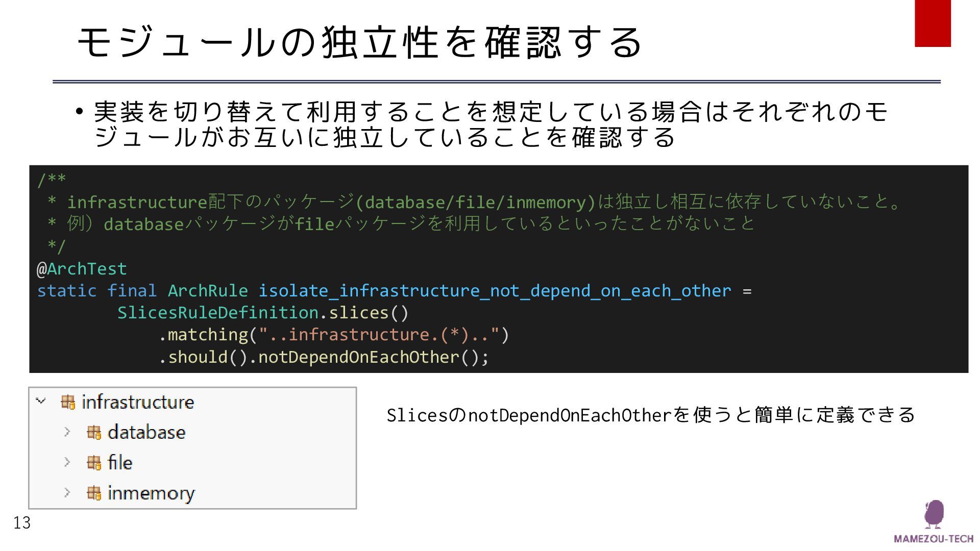Expand the database package node

pos(67,432)
